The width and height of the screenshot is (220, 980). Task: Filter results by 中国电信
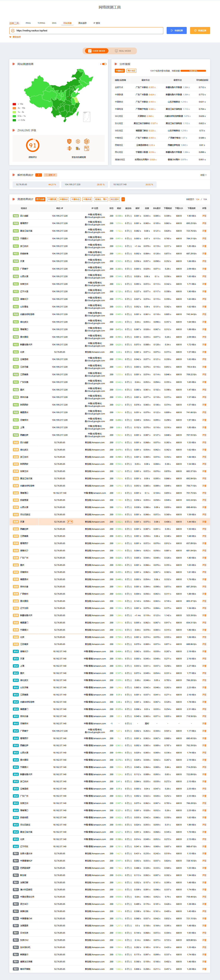pos(75,199)
